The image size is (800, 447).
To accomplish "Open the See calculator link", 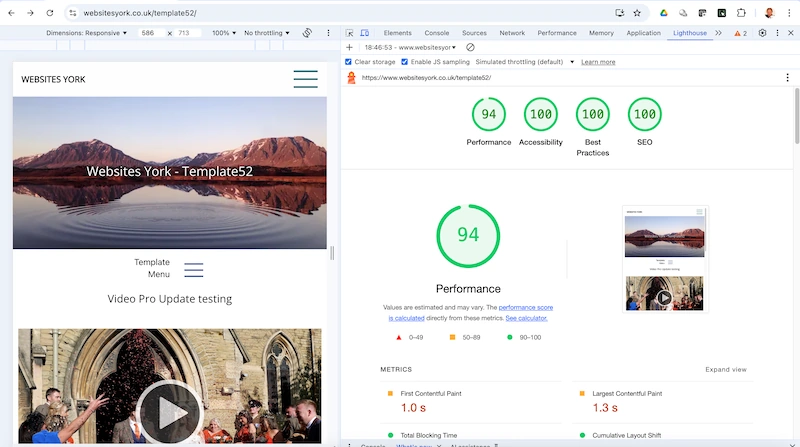I will click(x=526, y=318).
